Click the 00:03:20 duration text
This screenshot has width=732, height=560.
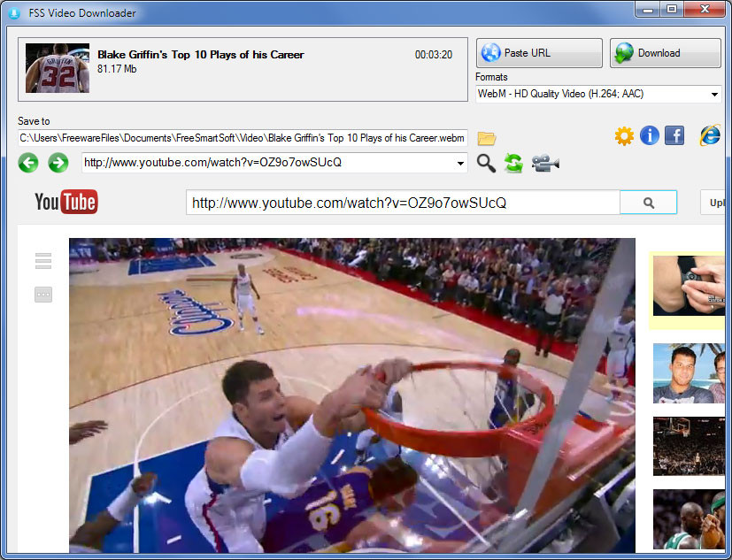(434, 55)
